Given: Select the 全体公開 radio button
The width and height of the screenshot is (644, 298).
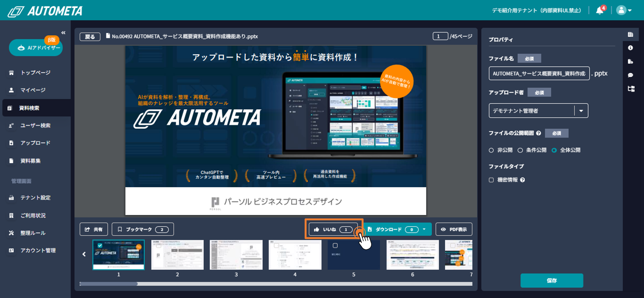Looking at the screenshot, I should coord(554,150).
